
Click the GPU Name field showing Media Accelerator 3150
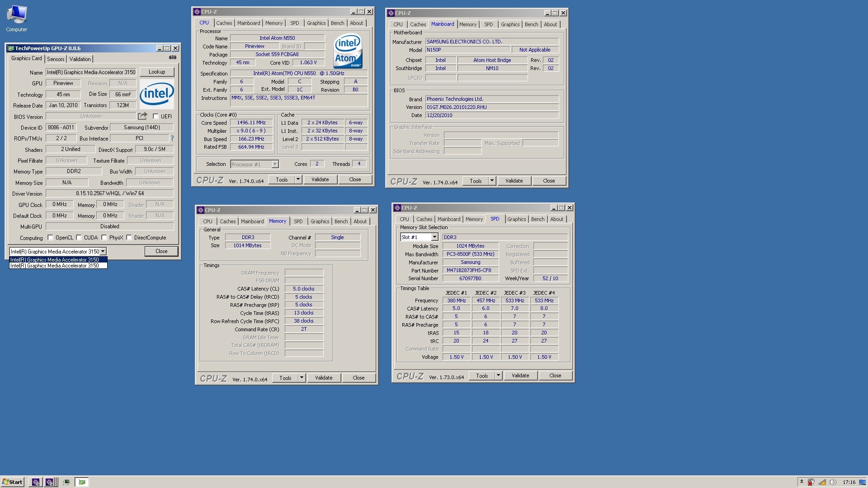coord(91,72)
